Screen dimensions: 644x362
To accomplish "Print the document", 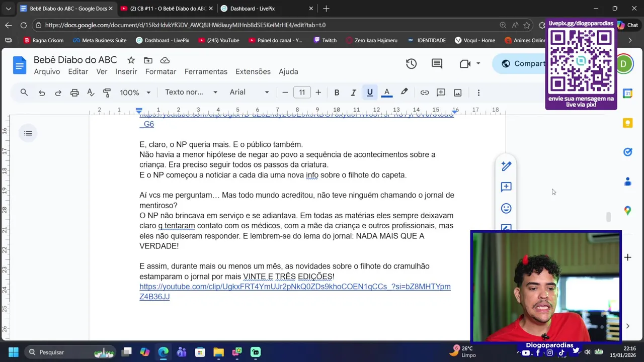I will (x=74, y=93).
